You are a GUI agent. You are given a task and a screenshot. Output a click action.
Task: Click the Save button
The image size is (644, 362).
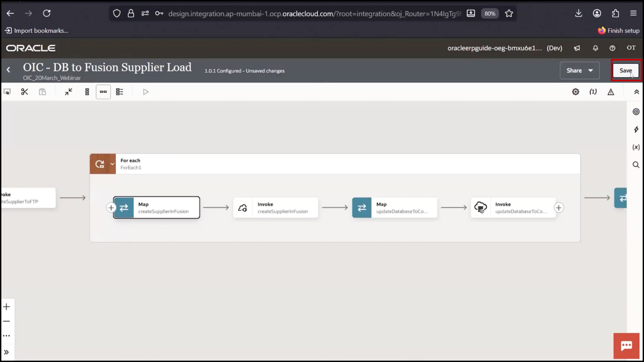[626, 70]
